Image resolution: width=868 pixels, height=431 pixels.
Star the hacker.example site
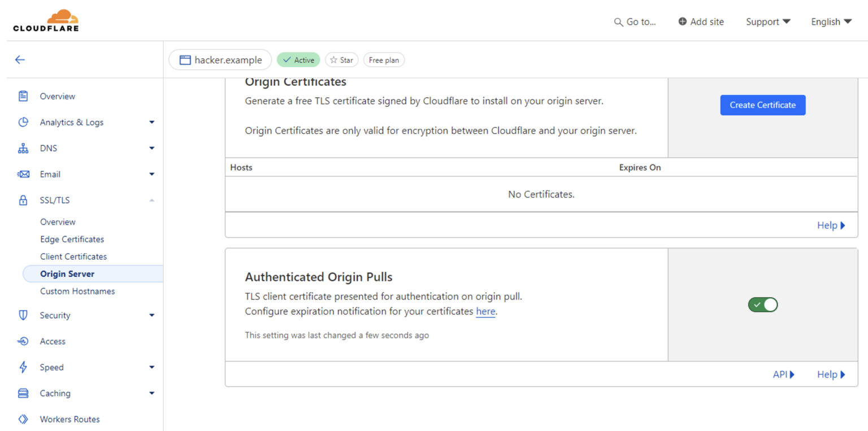click(341, 60)
